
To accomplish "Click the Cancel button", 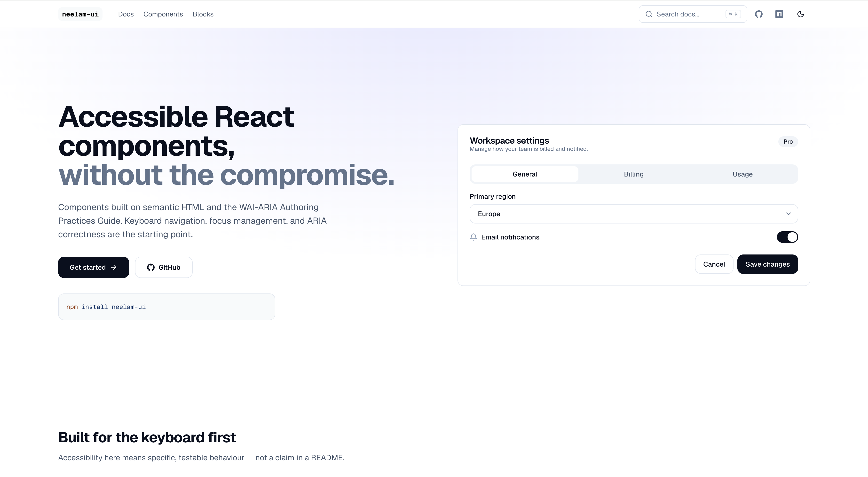I will 714,264.
